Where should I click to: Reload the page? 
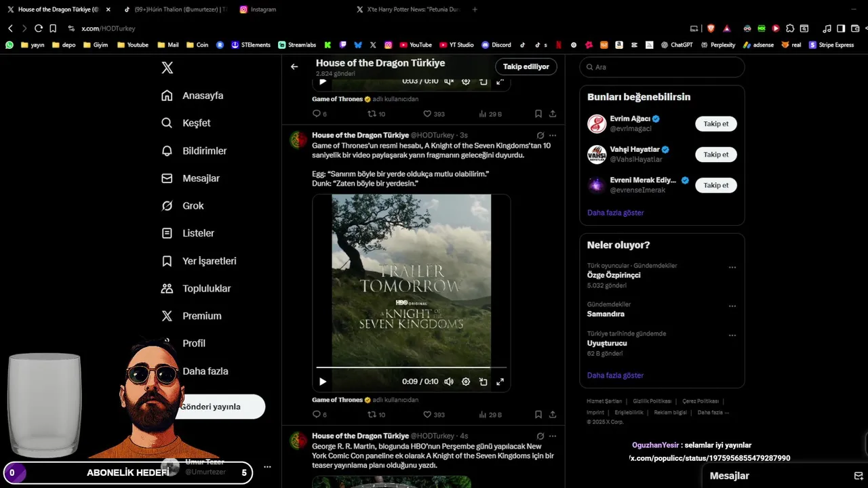[x=39, y=28]
